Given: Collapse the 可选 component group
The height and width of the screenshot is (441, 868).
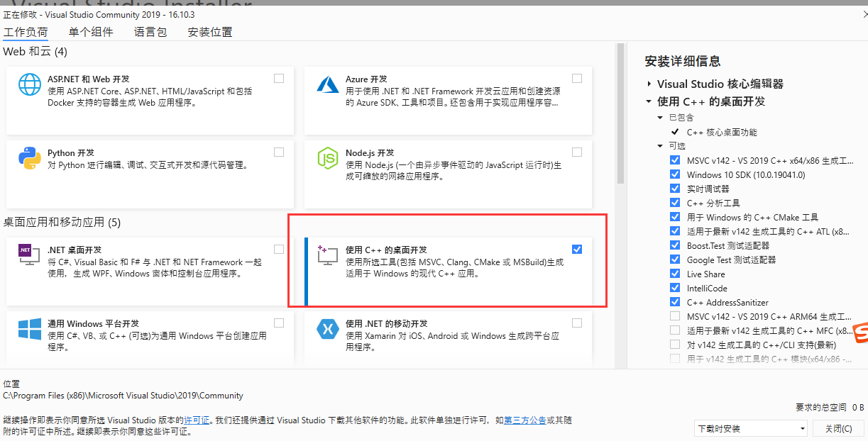Looking at the screenshot, I should coord(660,146).
